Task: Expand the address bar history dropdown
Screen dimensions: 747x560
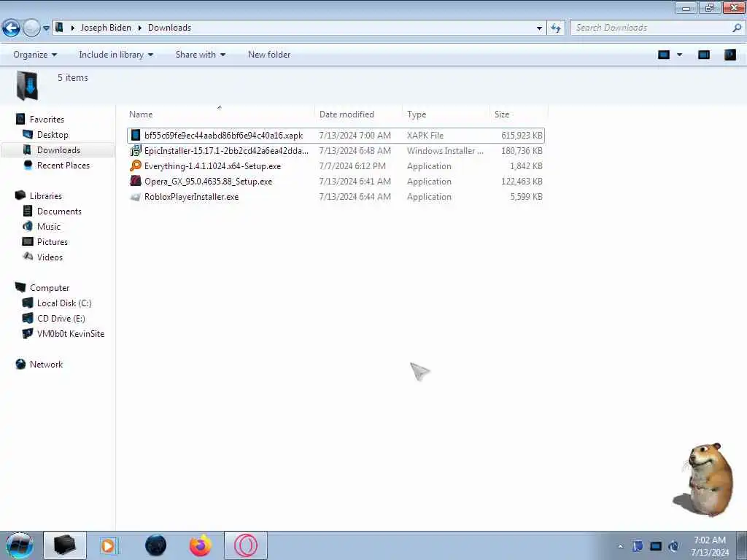Action: point(539,28)
